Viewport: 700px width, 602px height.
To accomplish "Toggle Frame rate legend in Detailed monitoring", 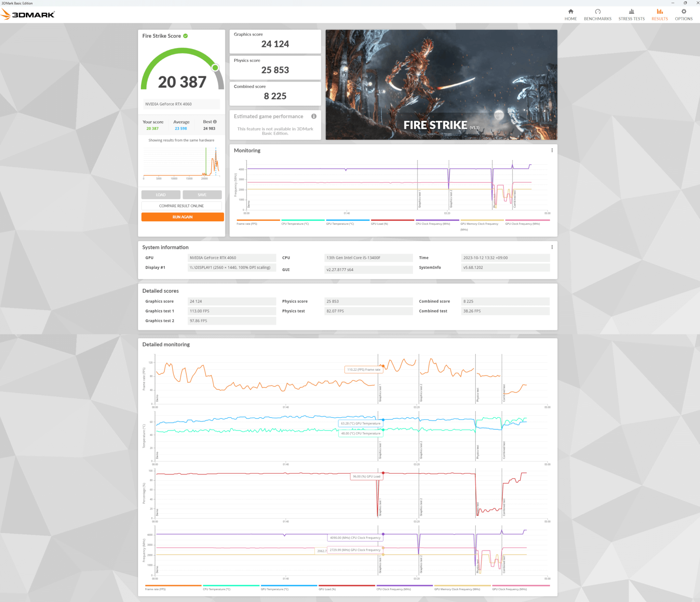I will click(173, 588).
